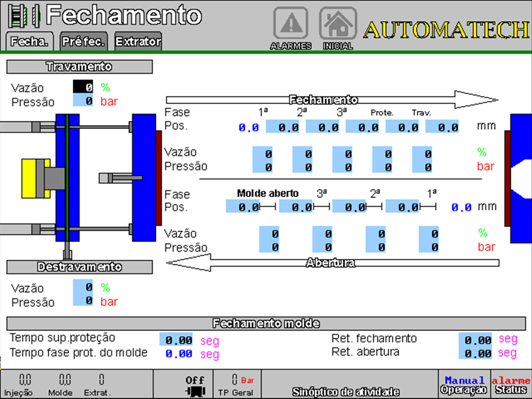
Task: Edit the Tempo sup.proteção seconds field
Action: pos(176,340)
